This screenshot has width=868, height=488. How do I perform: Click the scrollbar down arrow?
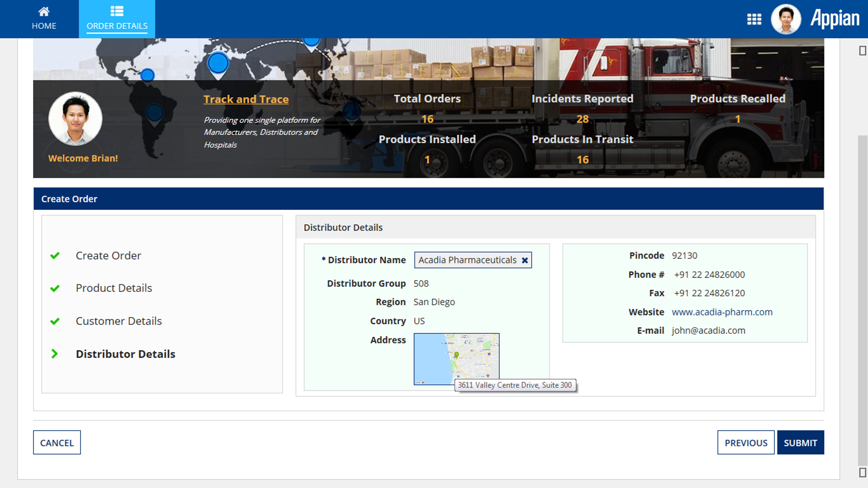coord(863,472)
